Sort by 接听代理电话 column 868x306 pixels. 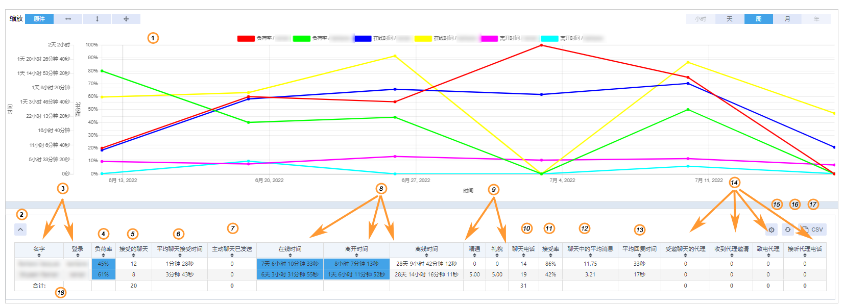(805, 250)
